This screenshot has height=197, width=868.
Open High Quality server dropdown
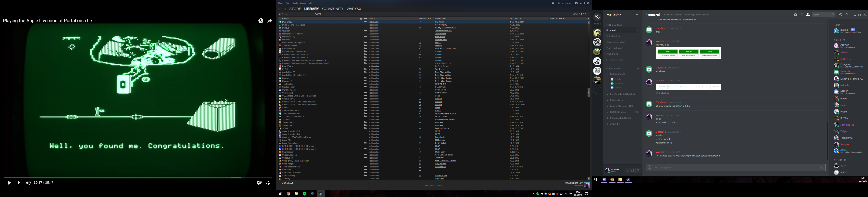point(637,15)
